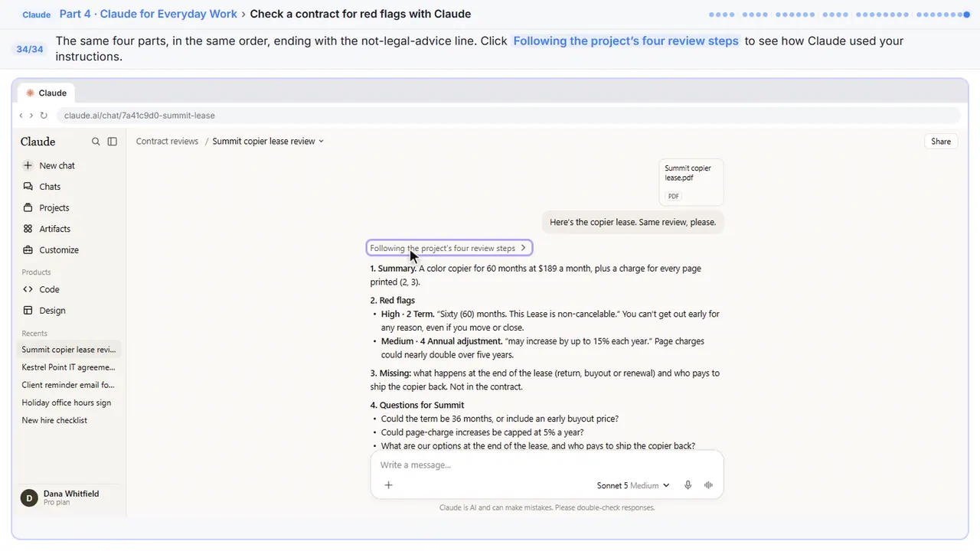Open the Client reminder email chat
980x551 pixels.
pyautogui.click(x=69, y=385)
